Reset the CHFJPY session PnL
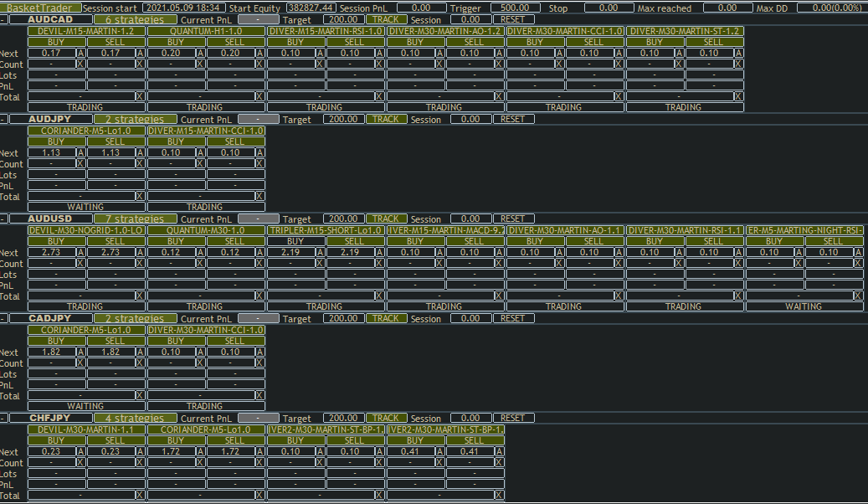Viewport: 868px width, 504px height. (513, 418)
